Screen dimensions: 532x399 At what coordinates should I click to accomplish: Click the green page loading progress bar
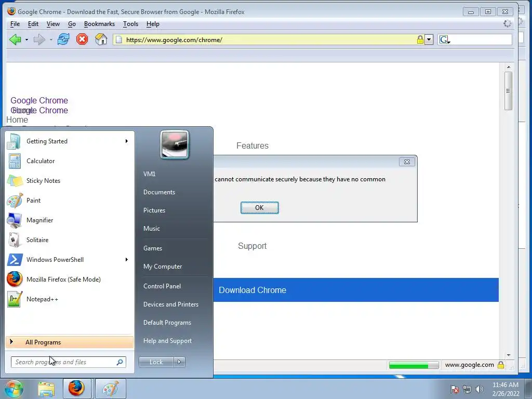point(414,365)
